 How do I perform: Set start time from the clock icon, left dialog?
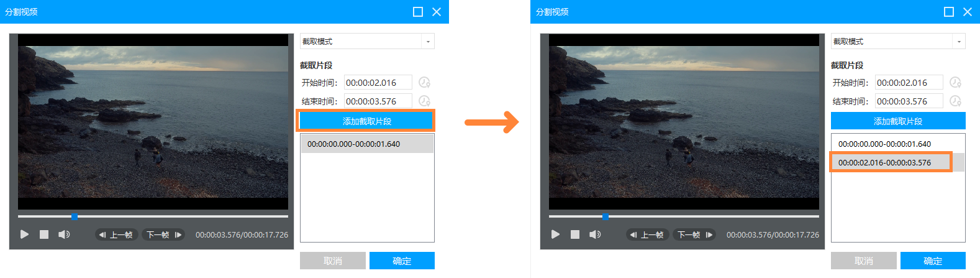[x=424, y=82]
